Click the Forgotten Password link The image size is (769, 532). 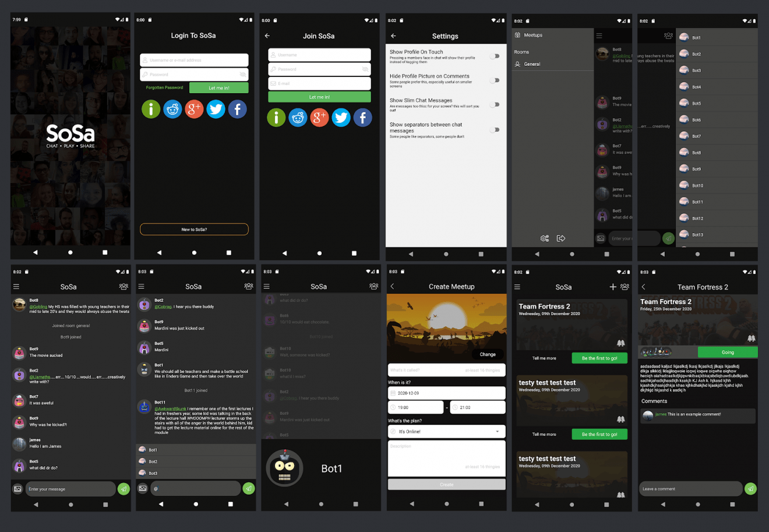click(164, 88)
